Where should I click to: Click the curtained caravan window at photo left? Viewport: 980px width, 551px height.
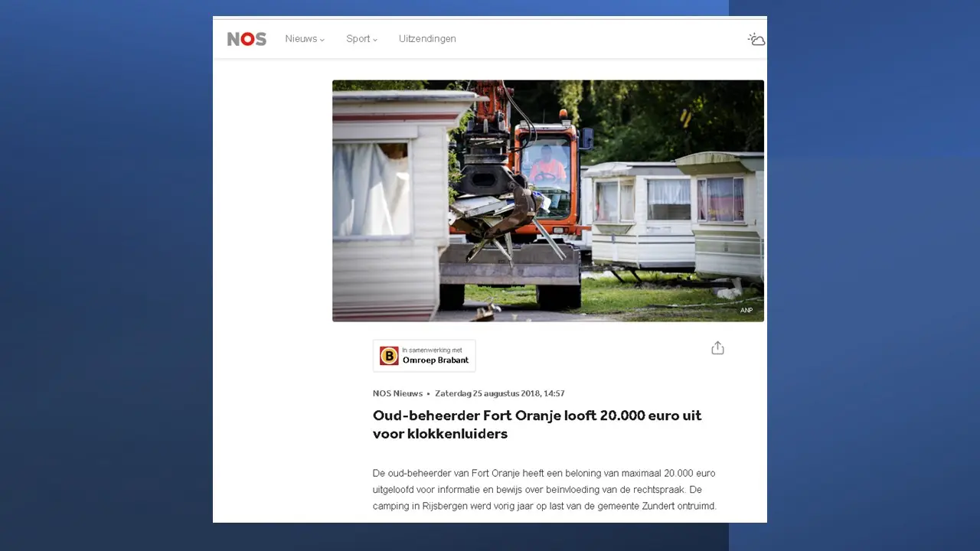coord(372,189)
